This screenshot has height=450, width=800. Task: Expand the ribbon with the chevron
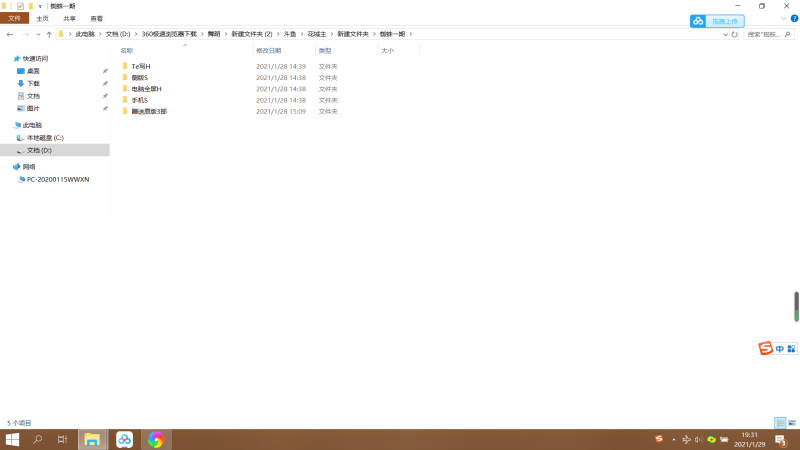tap(783, 19)
